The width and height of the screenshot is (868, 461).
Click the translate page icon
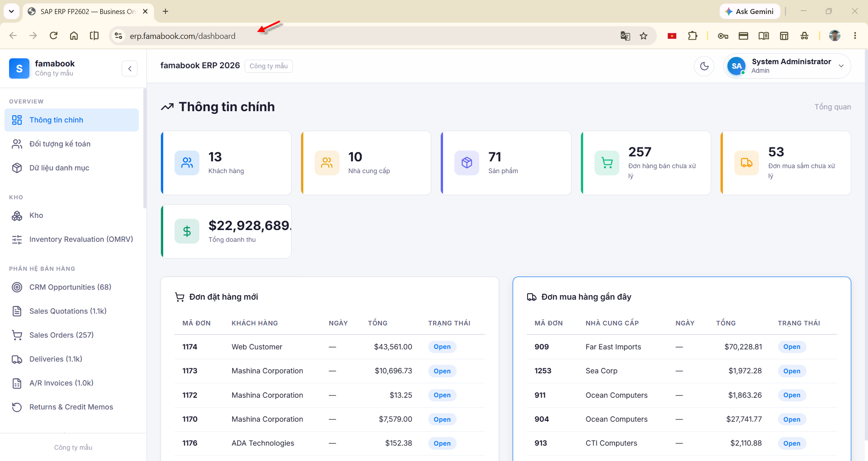625,36
